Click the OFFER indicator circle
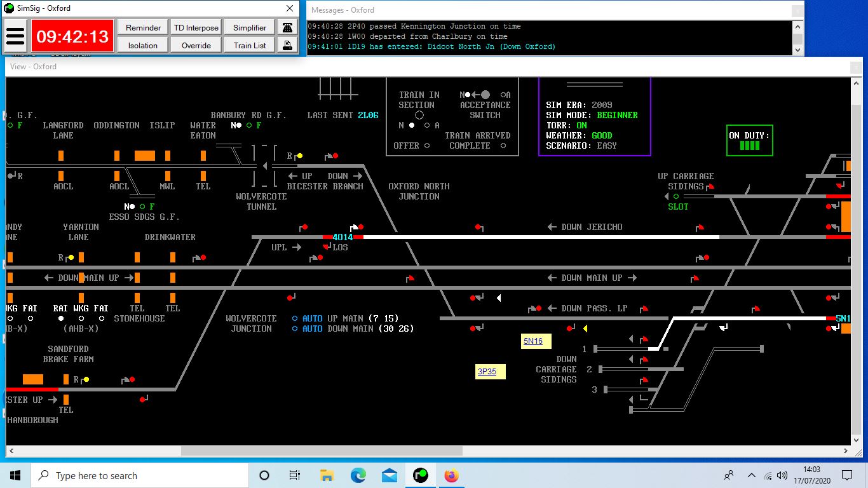The width and height of the screenshot is (868, 488). click(x=427, y=146)
